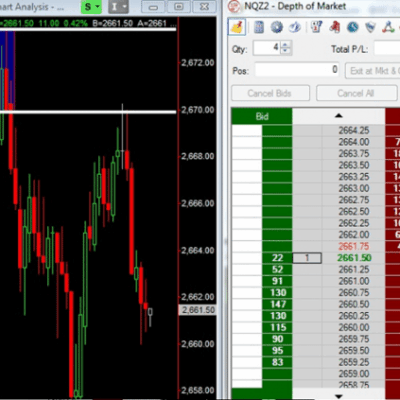Click the blue checkmark toolbar icon
400x400 pixels.
point(294,27)
